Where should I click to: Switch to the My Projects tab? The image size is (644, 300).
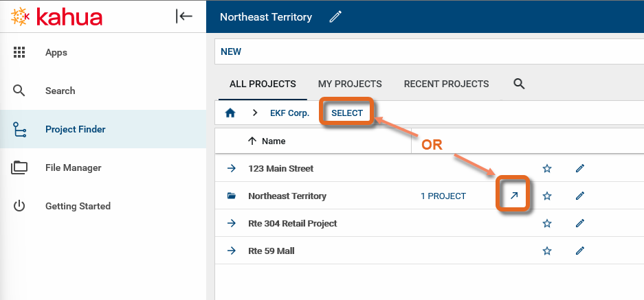(x=350, y=84)
